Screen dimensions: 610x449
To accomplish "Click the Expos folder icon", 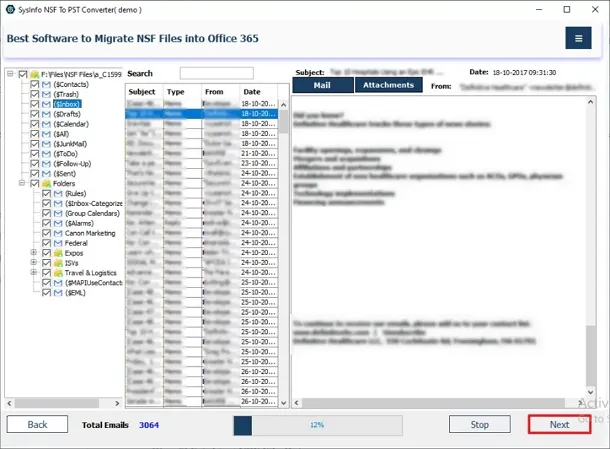I will click(57, 254).
